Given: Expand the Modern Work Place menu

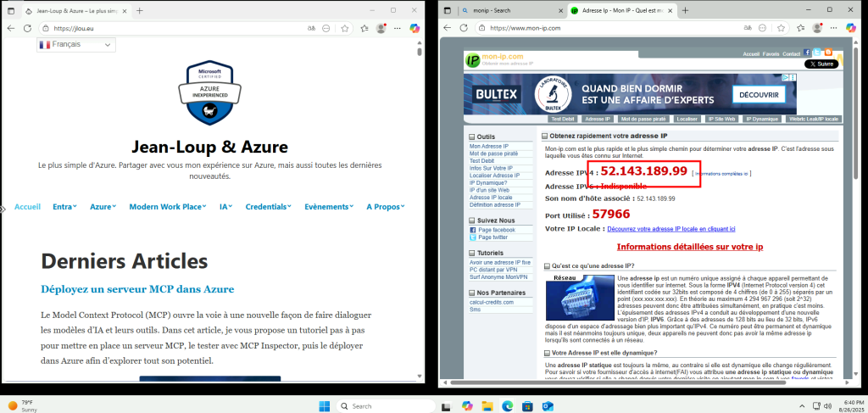Looking at the screenshot, I should (168, 207).
